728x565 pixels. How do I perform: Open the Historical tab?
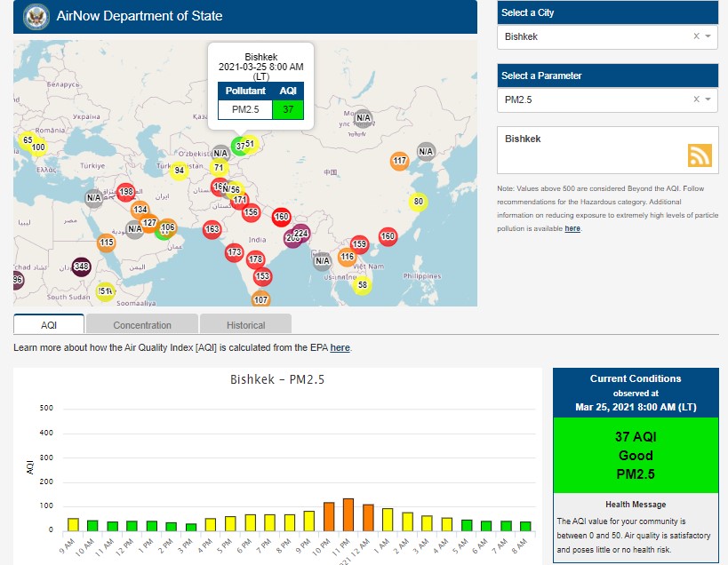245,325
